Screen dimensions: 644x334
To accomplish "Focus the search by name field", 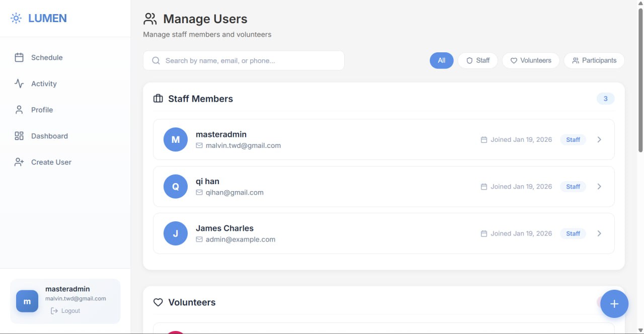I will click(244, 60).
